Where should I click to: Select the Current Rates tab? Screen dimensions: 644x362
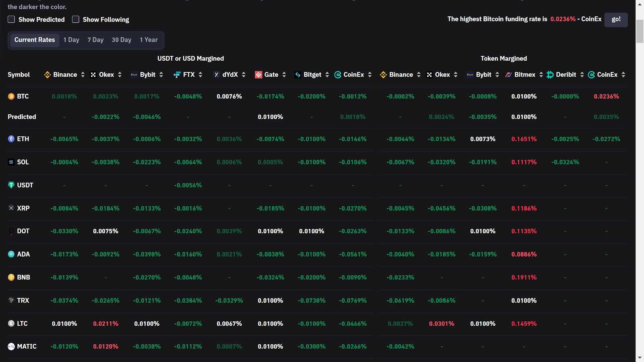(35, 40)
